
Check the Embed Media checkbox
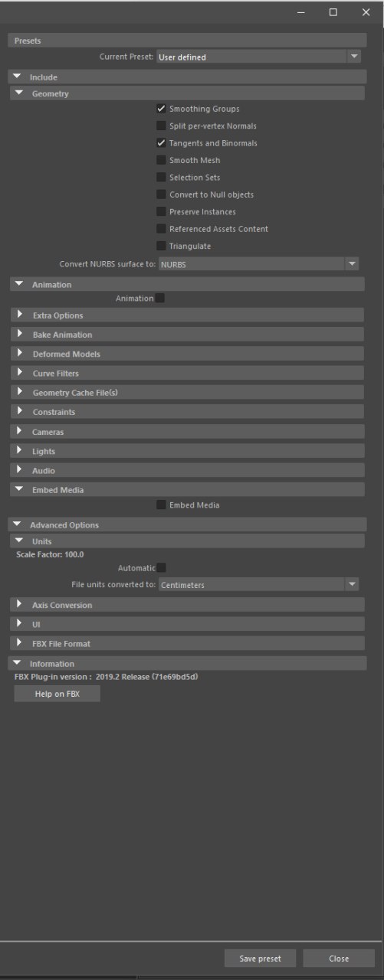point(161,505)
